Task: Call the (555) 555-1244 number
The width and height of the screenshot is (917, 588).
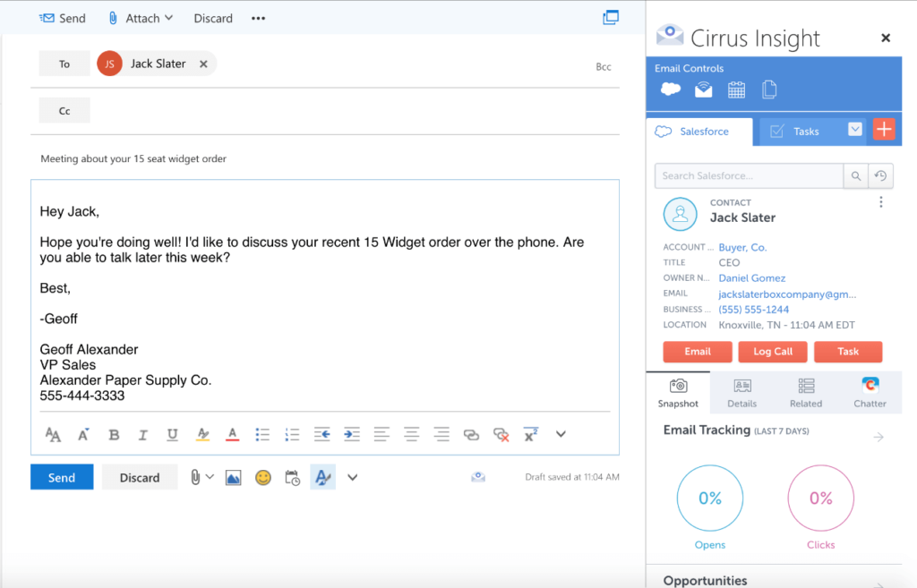Action: pos(753,309)
